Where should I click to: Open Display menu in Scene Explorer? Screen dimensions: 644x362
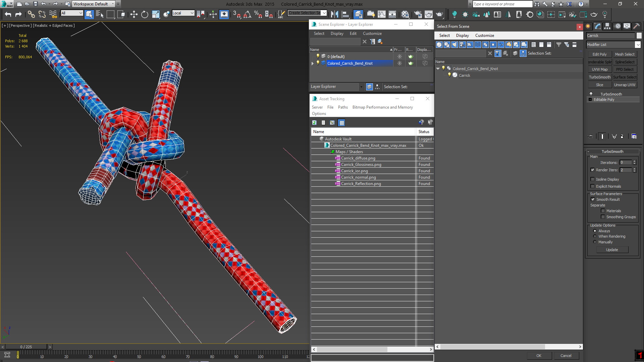(337, 34)
